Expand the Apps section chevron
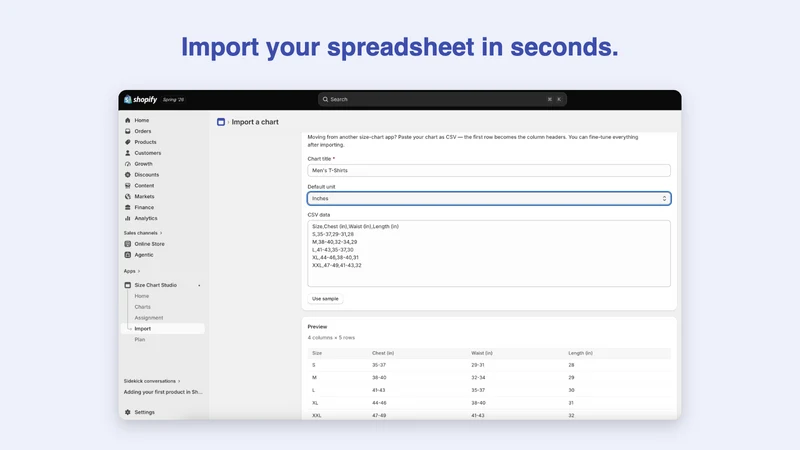 [139, 271]
